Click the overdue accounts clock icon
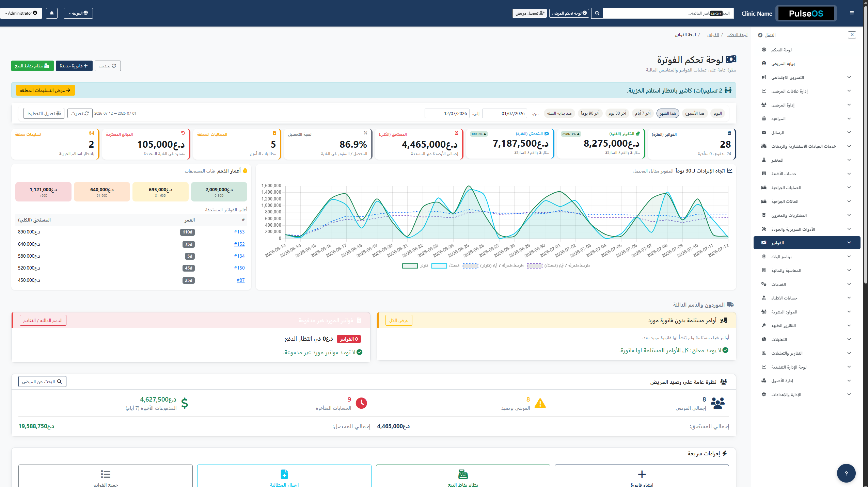Image resolution: width=868 pixels, height=487 pixels. [x=361, y=403]
